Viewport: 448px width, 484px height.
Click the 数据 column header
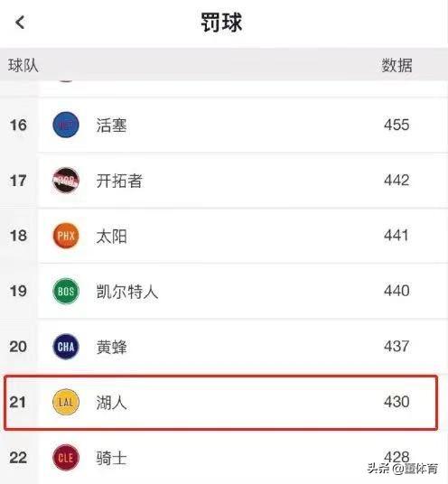click(397, 65)
